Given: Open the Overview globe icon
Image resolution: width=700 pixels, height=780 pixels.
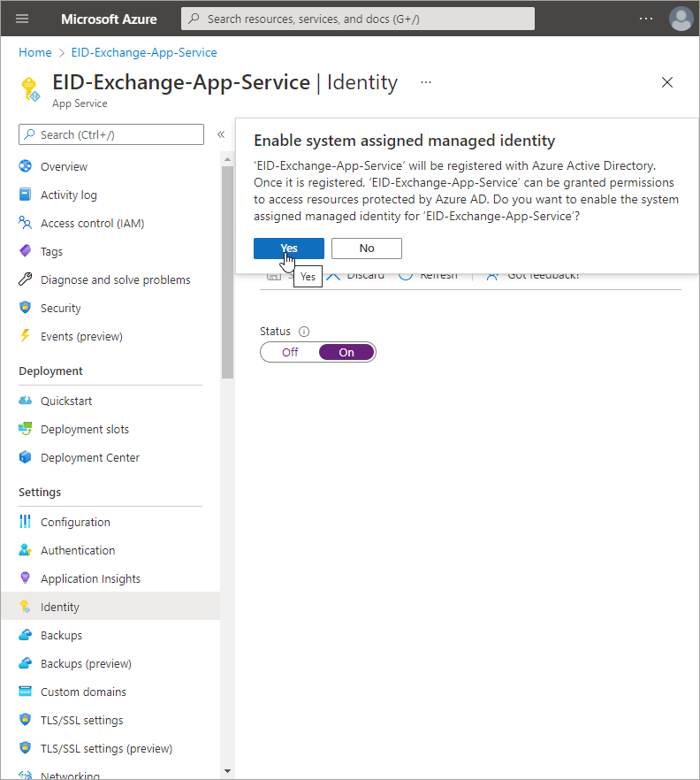Looking at the screenshot, I should coord(25,166).
